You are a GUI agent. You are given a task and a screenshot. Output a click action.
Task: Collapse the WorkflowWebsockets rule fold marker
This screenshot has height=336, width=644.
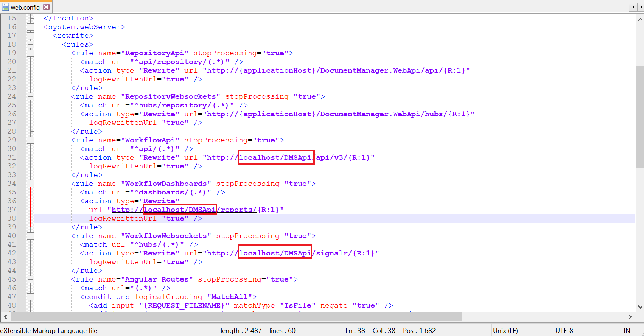30,236
